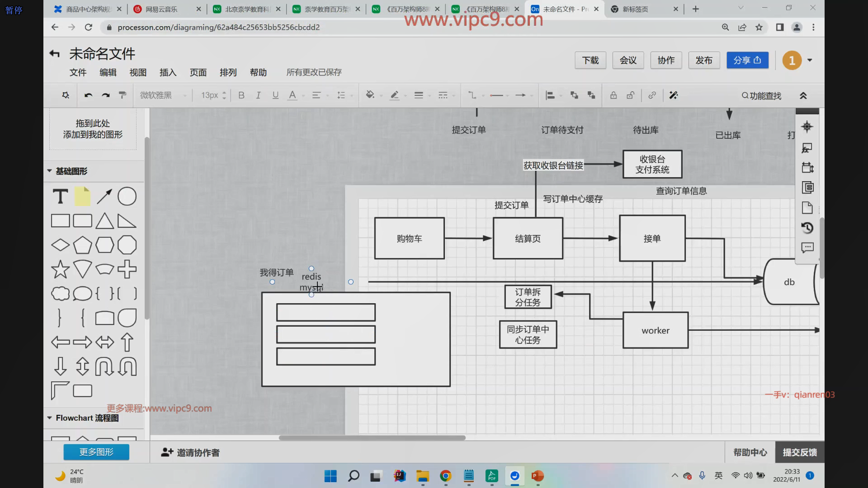868x488 pixels.
Task: Pick the star shape from basic shapes
Action: point(60,270)
